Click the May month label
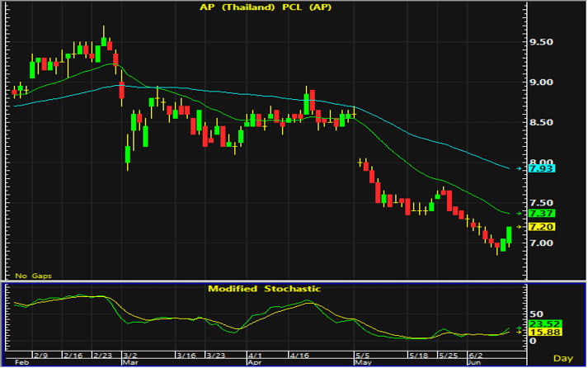588x368 pixels. click(363, 362)
